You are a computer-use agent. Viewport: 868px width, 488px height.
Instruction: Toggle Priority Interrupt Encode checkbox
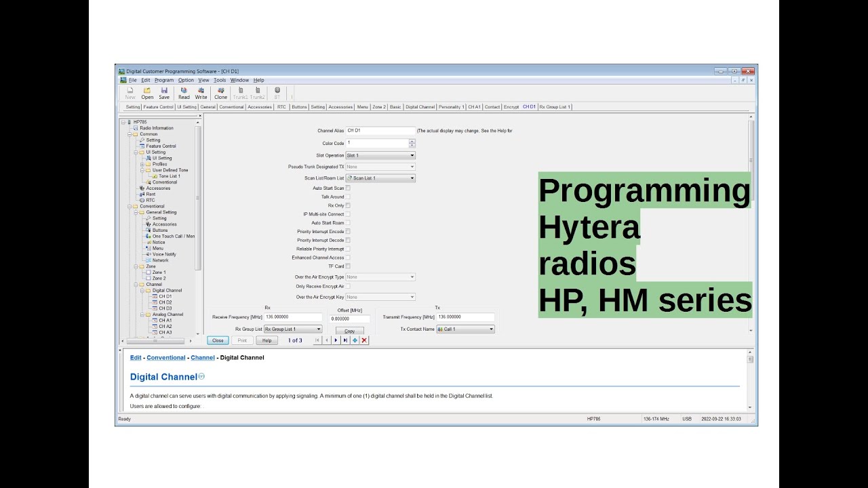point(348,231)
